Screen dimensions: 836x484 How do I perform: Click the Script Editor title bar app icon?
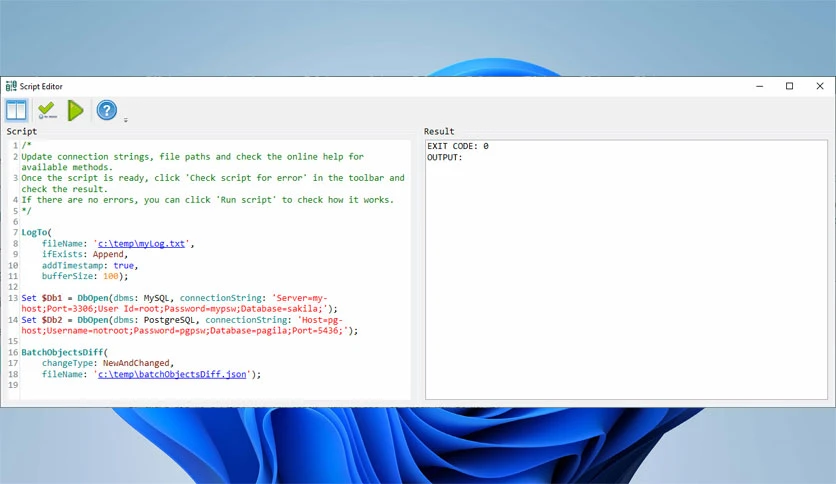(11, 86)
